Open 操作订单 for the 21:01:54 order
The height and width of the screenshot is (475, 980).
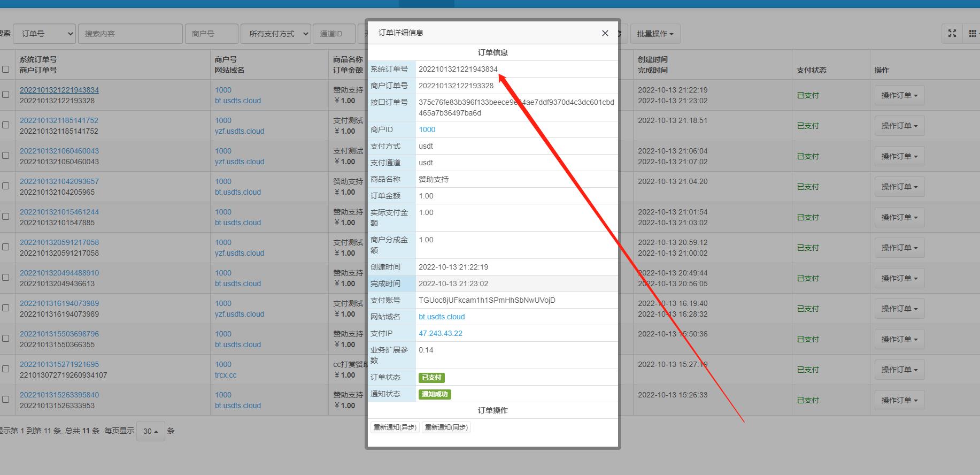(x=899, y=217)
